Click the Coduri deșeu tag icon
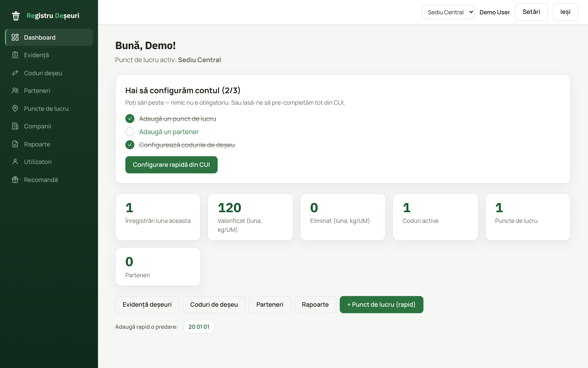 [15, 73]
